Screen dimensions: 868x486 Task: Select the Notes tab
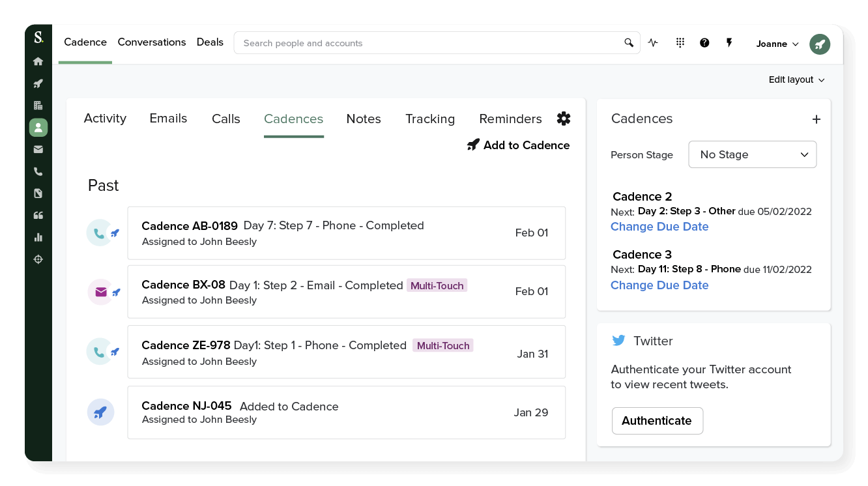364,119
